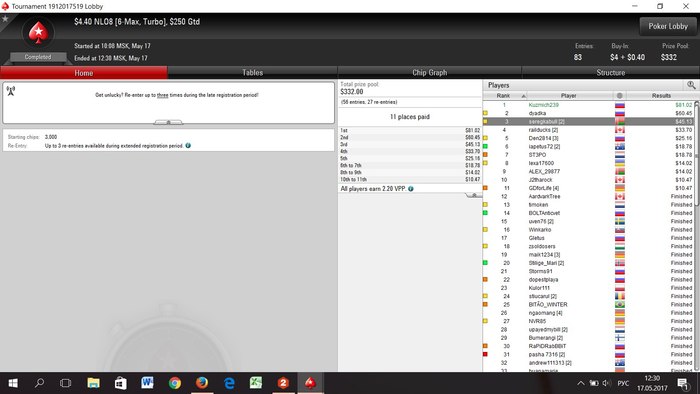The width and height of the screenshot is (700, 394).
Task: Switch to the Tables tab
Action: click(252, 73)
